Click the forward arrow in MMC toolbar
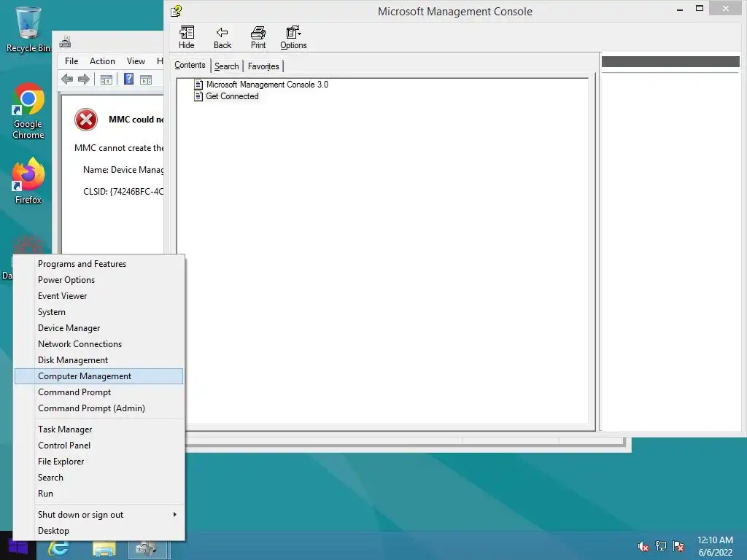 (84, 79)
